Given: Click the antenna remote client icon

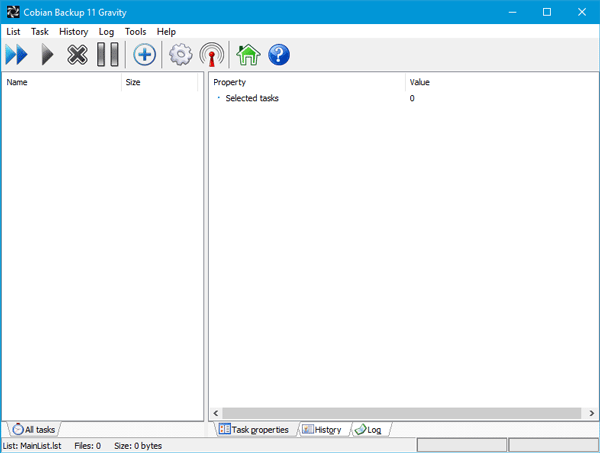Looking at the screenshot, I should coord(212,54).
